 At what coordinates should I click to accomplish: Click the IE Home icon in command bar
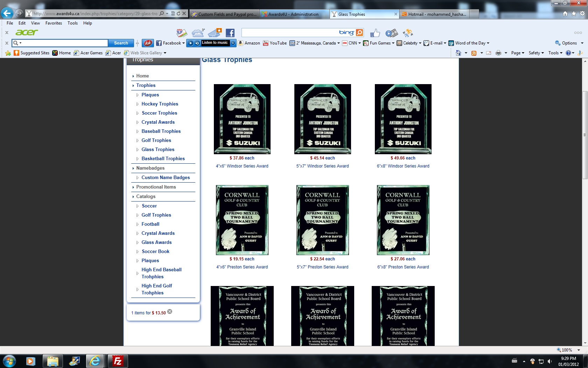458,53
